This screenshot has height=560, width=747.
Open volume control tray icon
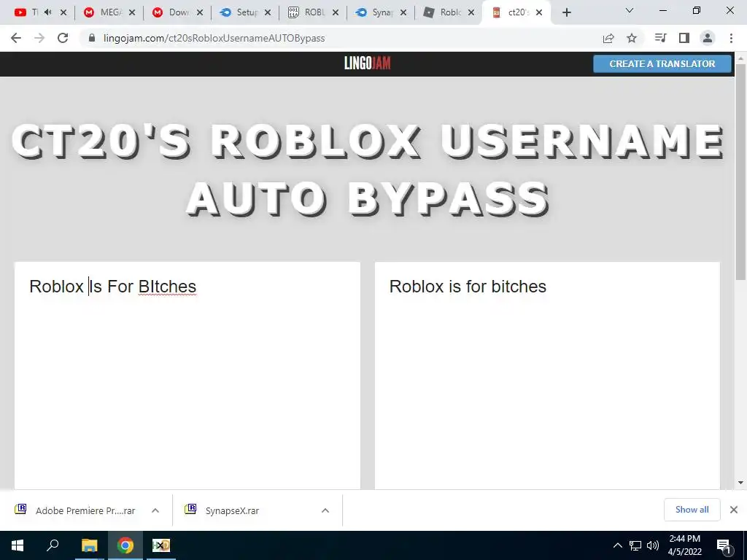click(x=652, y=545)
